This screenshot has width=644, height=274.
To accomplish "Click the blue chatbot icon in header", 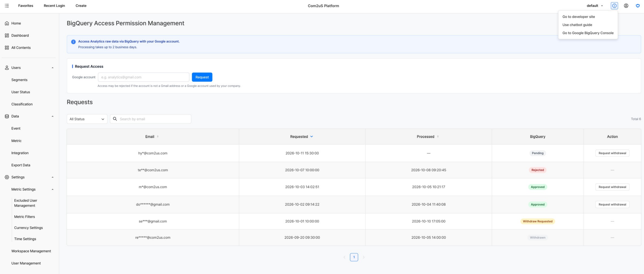I will [638, 5].
